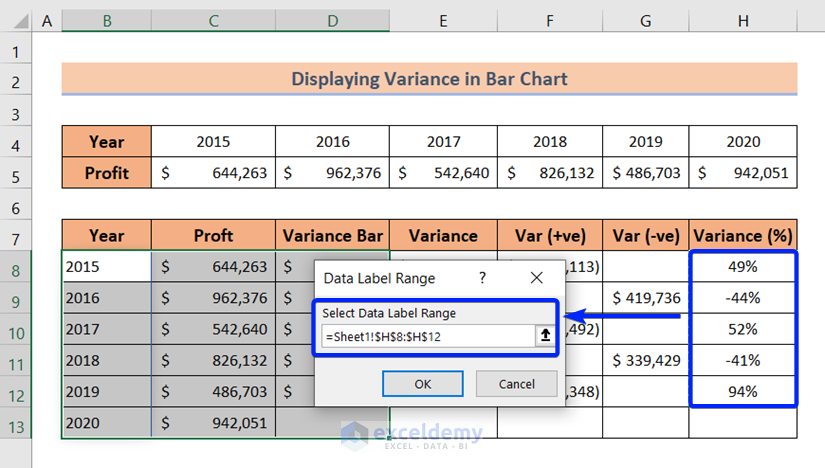Click the Var (+ve) header cell

[x=550, y=236]
